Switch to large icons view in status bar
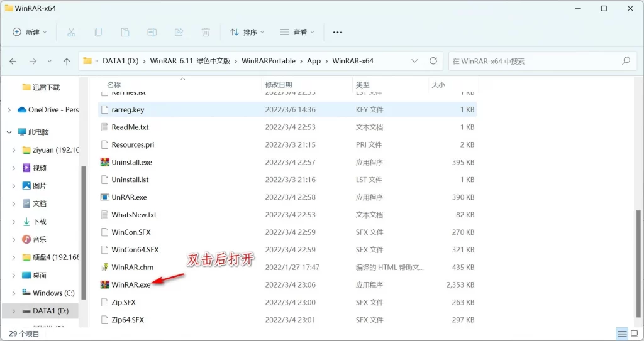 pyautogui.click(x=635, y=333)
